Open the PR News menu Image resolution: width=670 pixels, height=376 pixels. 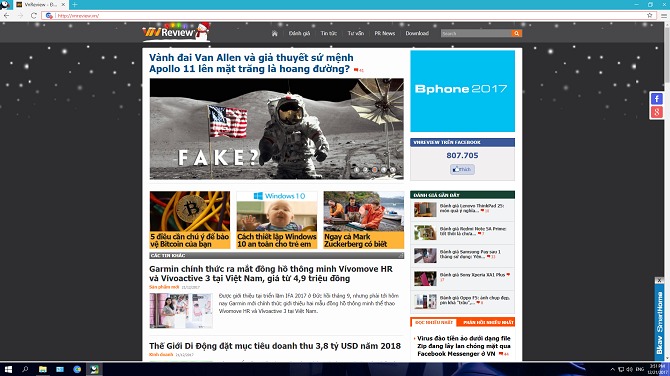385,33
